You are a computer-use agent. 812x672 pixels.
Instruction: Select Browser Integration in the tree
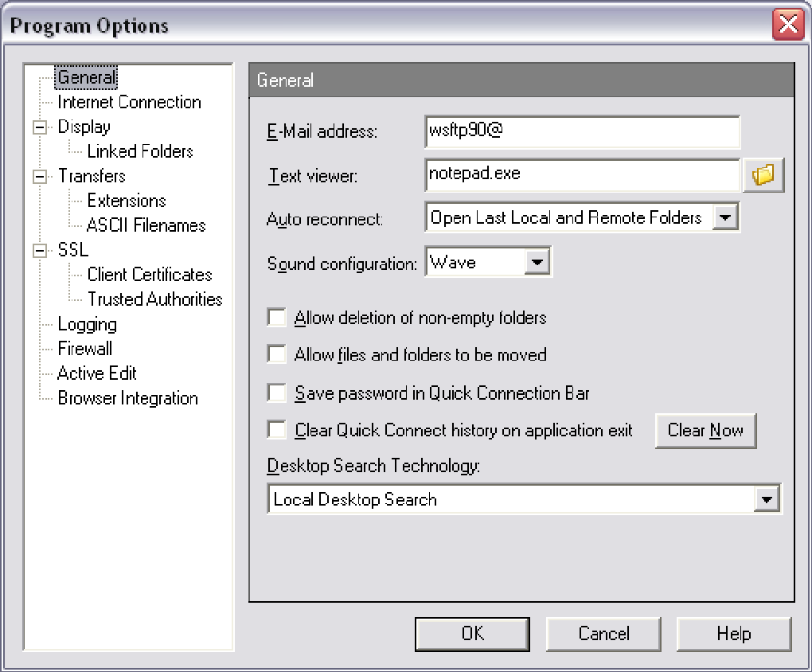pos(128,398)
